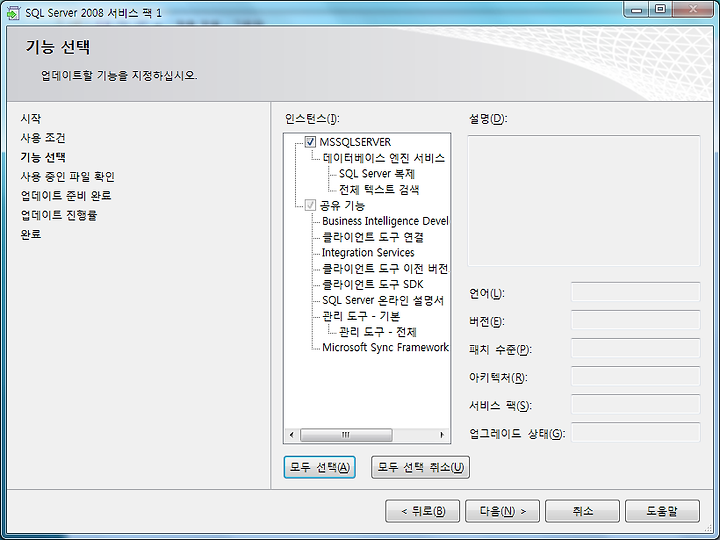Select the SQL Server 복제 tree item
This screenshot has height=540, width=720.
click(x=377, y=174)
